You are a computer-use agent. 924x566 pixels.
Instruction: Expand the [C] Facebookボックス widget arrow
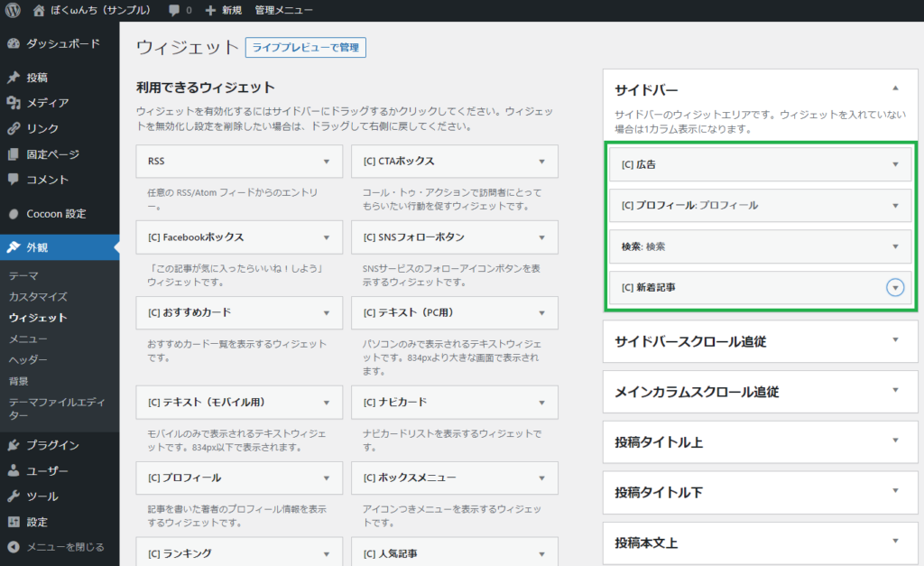(x=327, y=237)
